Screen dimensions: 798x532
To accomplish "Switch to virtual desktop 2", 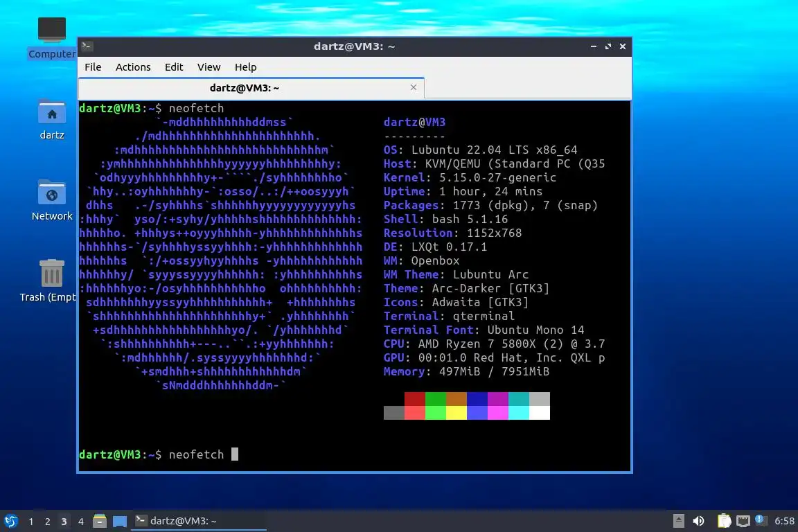I will (x=47, y=522).
